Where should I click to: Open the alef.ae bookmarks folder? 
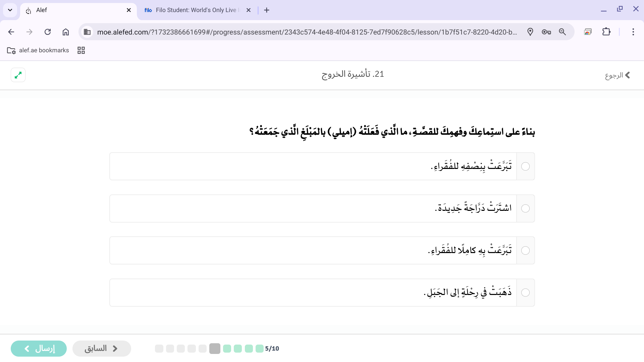pos(38,50)
